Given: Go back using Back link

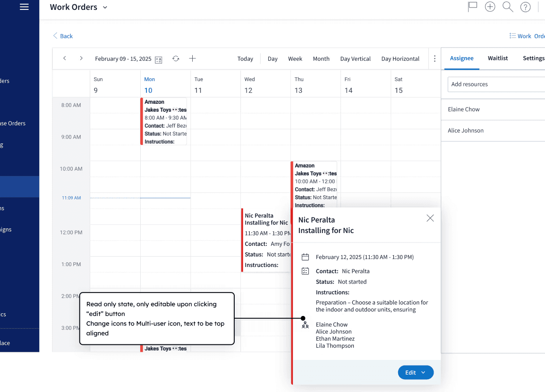Looking at the screenshot, I should (x=62, y=36).
